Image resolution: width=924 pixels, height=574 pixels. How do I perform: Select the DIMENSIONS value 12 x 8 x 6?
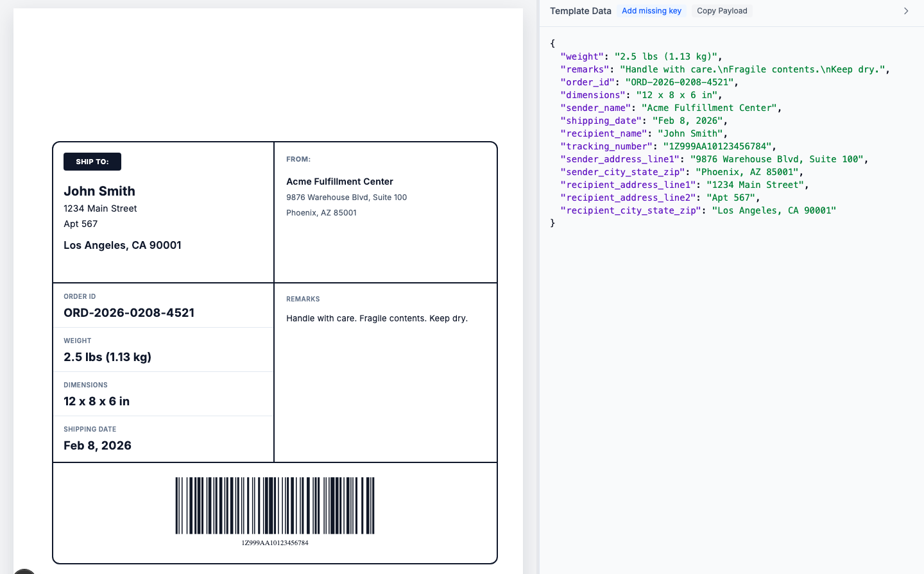96,401
